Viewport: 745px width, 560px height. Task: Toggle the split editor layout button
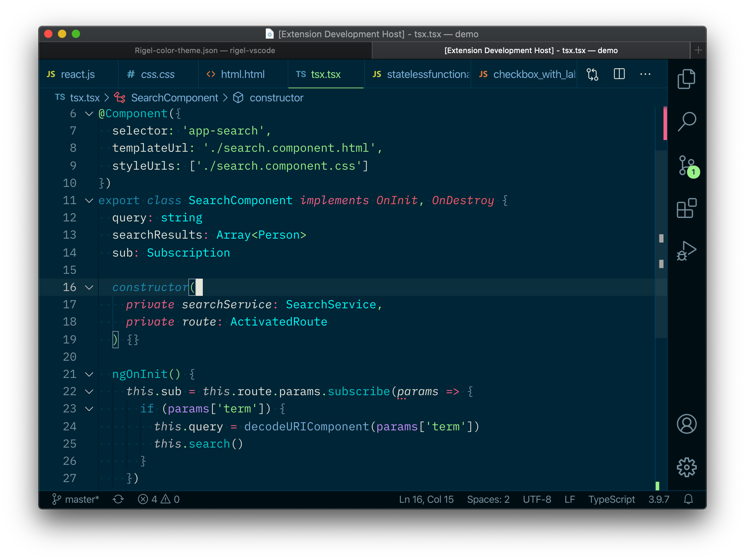(x=619, y=74)
